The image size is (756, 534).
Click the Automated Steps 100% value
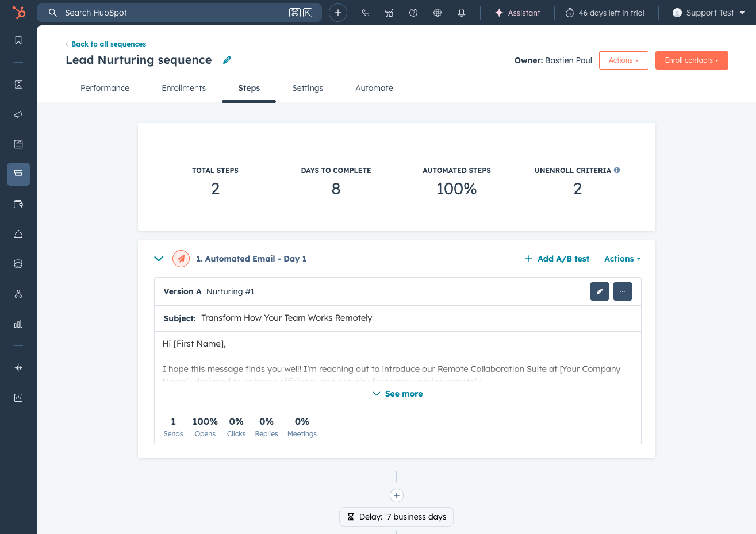456,189
